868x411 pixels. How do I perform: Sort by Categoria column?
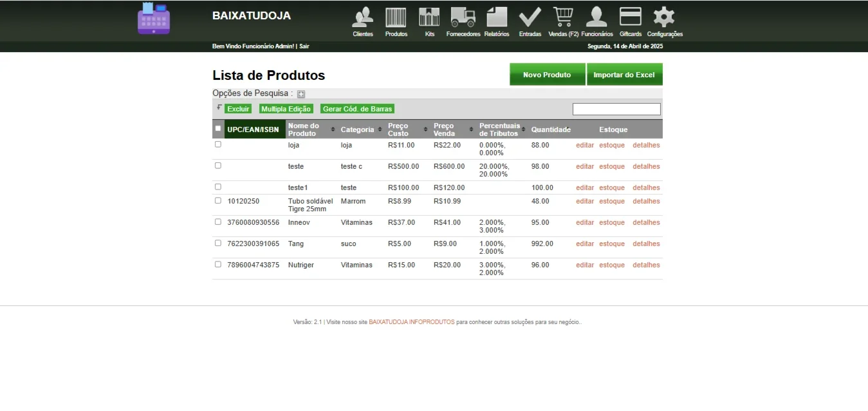pos(361,129)
